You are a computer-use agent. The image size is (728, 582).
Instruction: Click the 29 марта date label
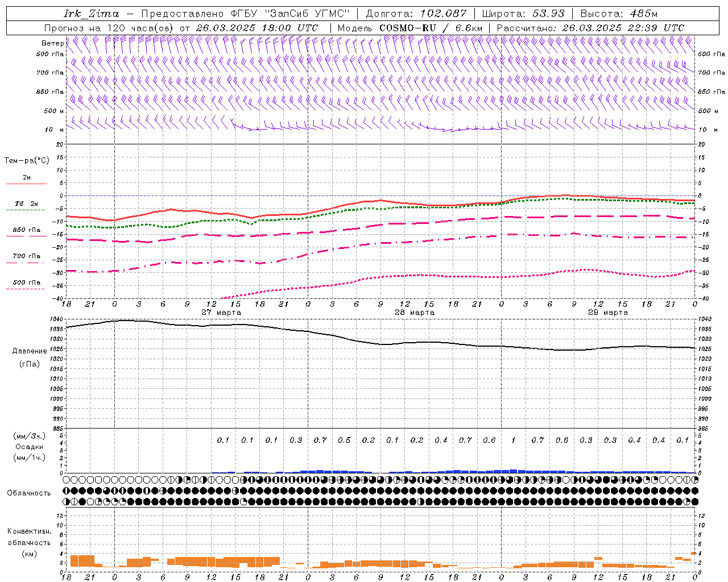point(608,313)
